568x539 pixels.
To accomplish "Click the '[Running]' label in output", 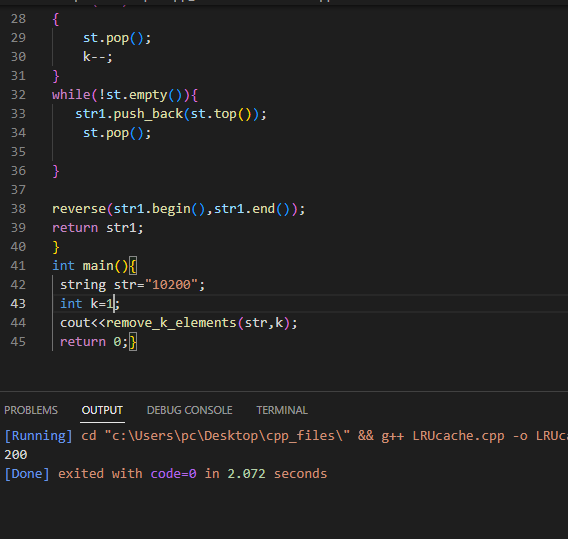I will (x=38, y=435).
